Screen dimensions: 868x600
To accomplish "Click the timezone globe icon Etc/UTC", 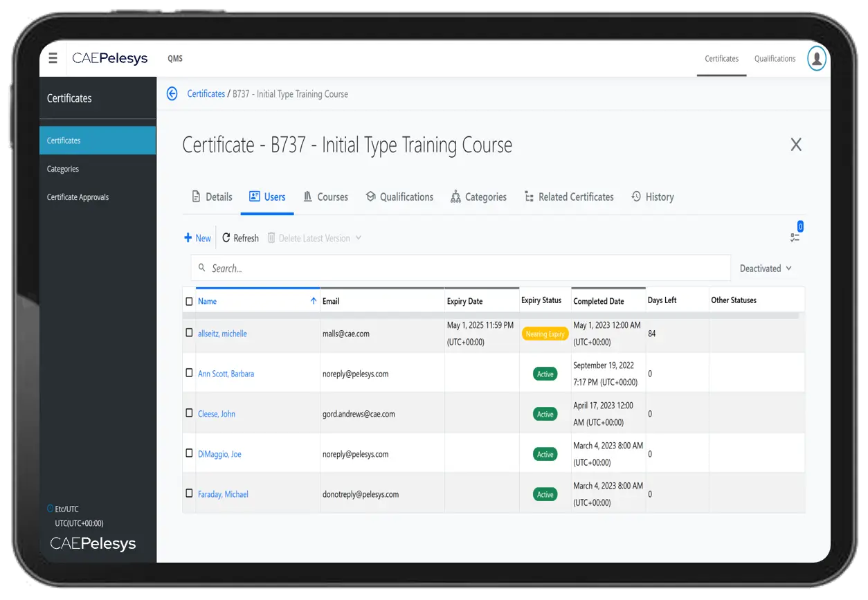I will point(50,509).
